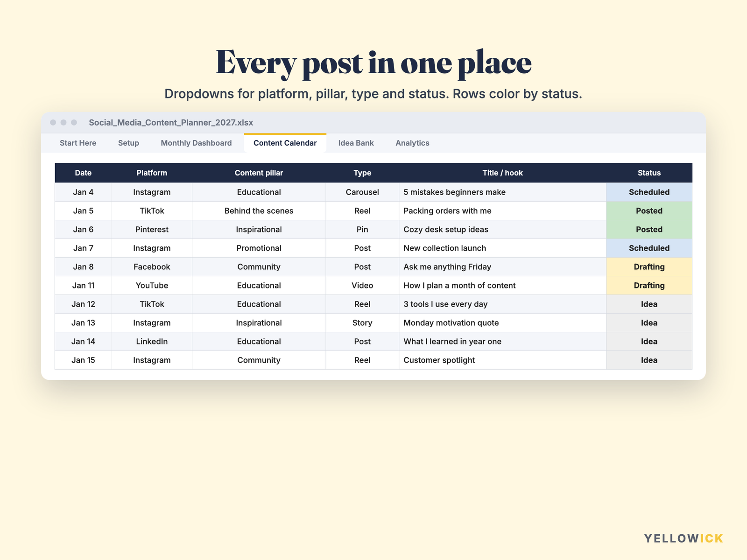The height and width of the screenshot is (560, 747).
Task: Select the Posted status for Jan 5
Action: point(649,211)
